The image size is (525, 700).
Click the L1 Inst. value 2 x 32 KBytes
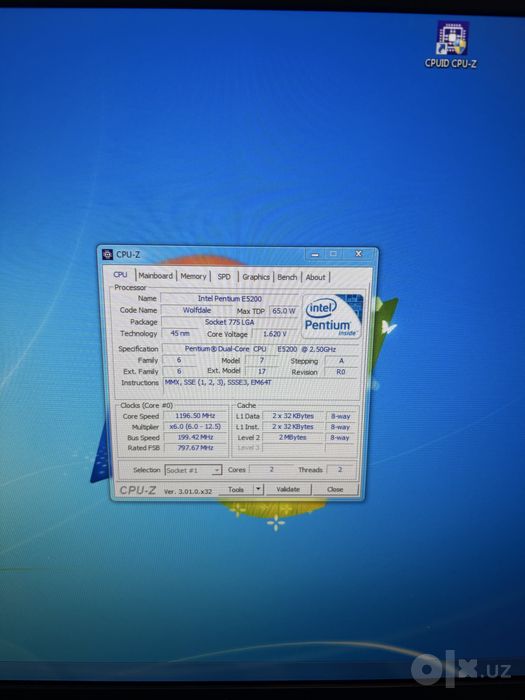293,427
